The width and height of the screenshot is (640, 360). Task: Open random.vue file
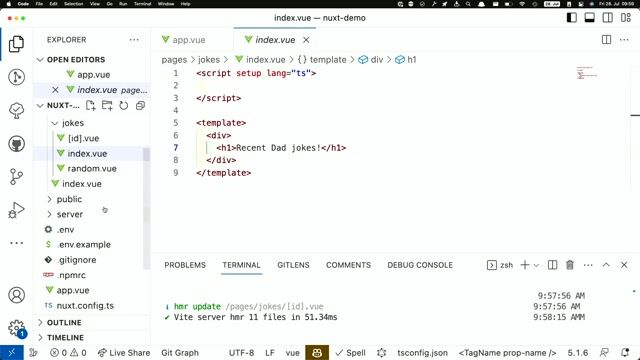coord(91,169)
